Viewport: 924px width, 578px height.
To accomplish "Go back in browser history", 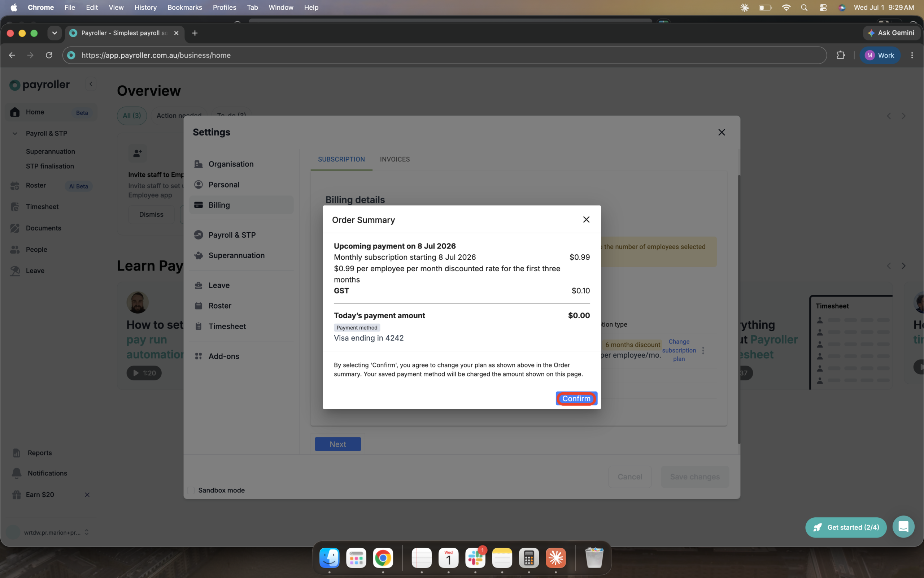I will click(x=12, y=55).
